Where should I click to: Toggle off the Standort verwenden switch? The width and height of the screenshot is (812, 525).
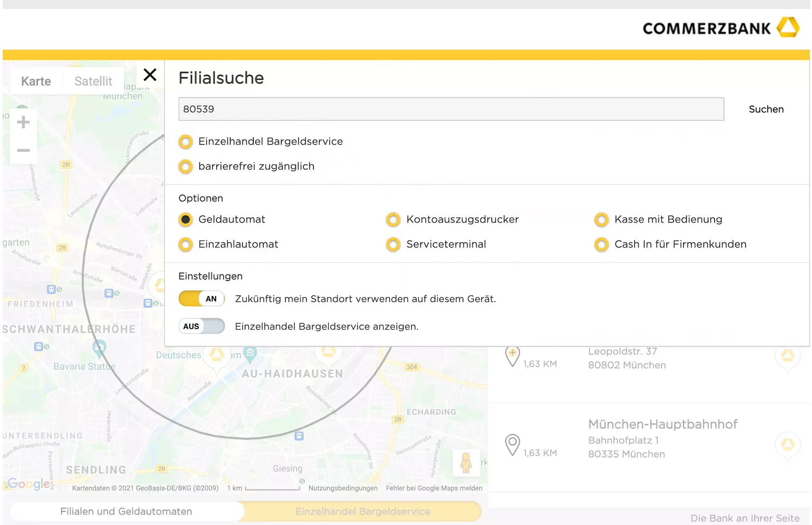click(x=202, y=298)
